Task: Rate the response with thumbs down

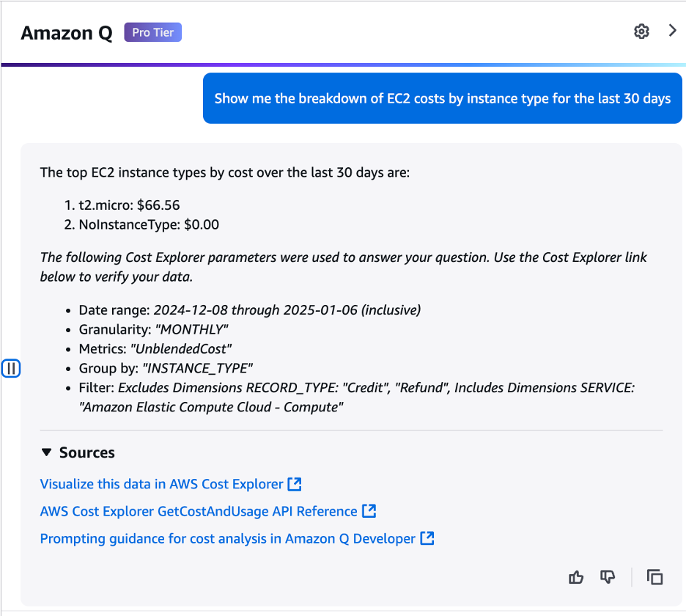Action: coord(608,577)
